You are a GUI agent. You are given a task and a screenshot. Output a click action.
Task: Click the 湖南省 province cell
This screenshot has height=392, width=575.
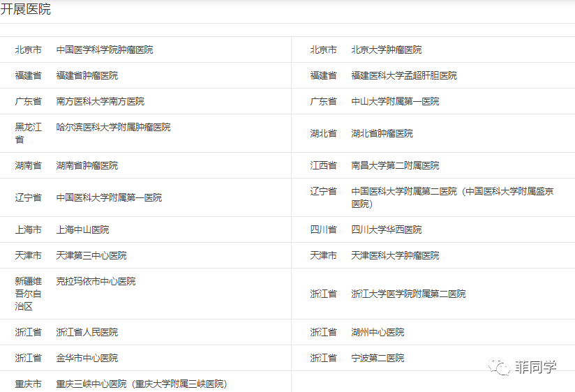click(x=28, y=165)
